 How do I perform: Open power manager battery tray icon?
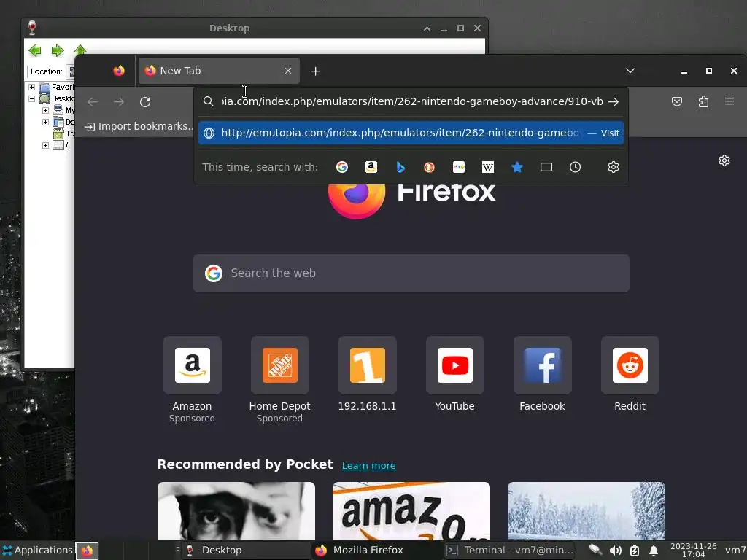(x=635, y=551)
